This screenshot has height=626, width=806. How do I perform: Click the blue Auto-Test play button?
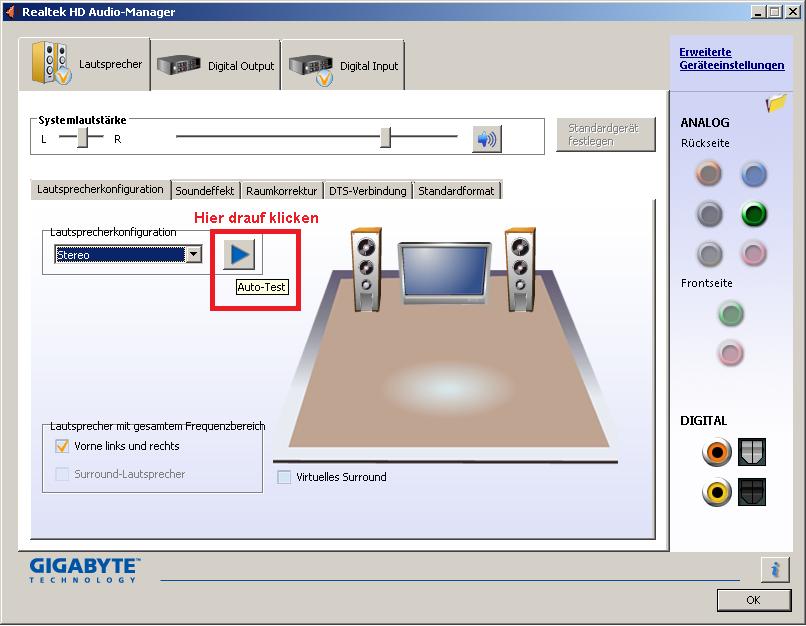(239, 254)
